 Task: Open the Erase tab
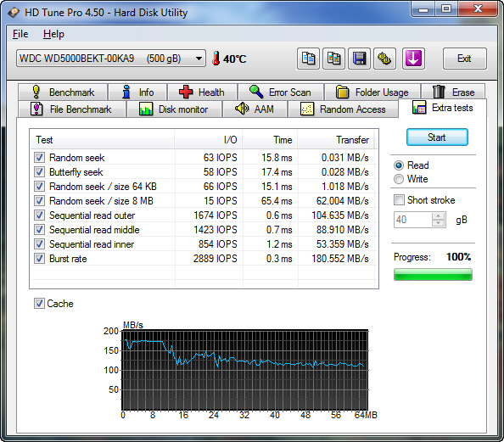453,92
